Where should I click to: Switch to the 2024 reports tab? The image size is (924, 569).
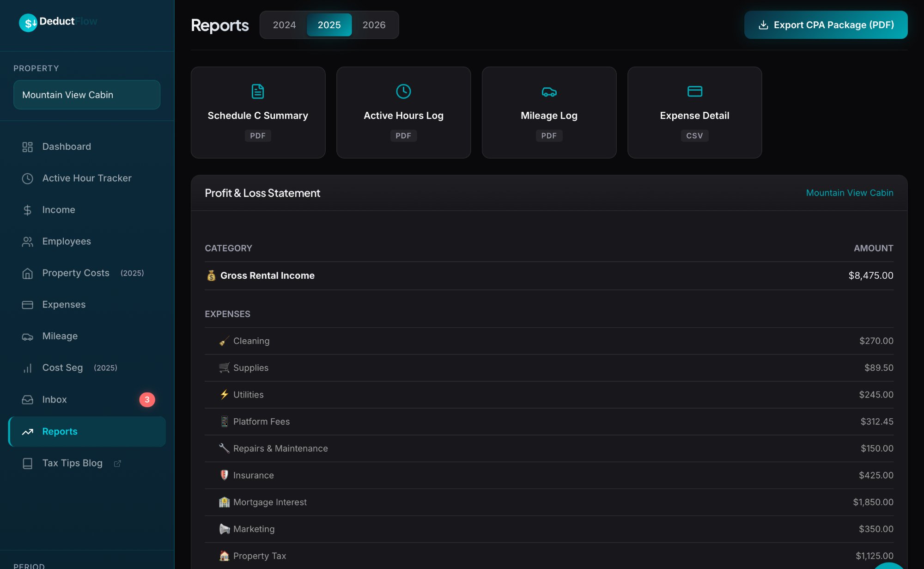tap(284, 24)
